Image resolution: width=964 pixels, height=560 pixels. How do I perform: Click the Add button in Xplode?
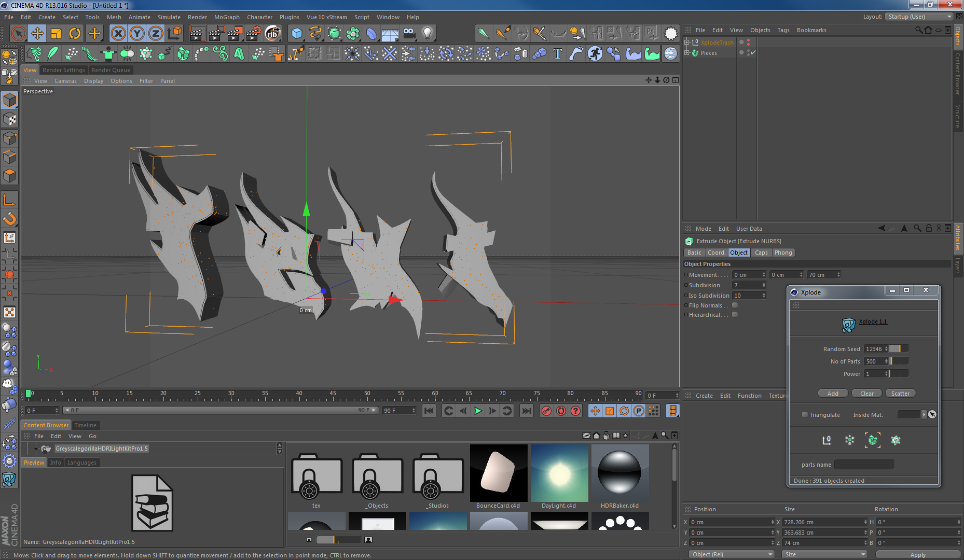click(x=833, y=394)
